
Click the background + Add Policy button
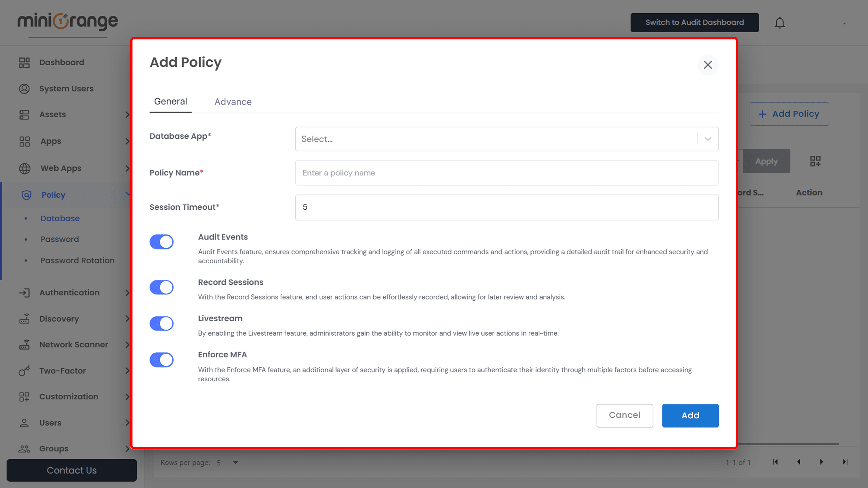coord(789,114)
